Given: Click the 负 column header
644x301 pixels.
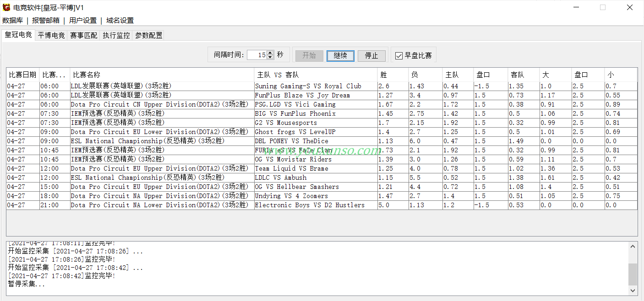Looking at the screenshot, I should [426, 75].
